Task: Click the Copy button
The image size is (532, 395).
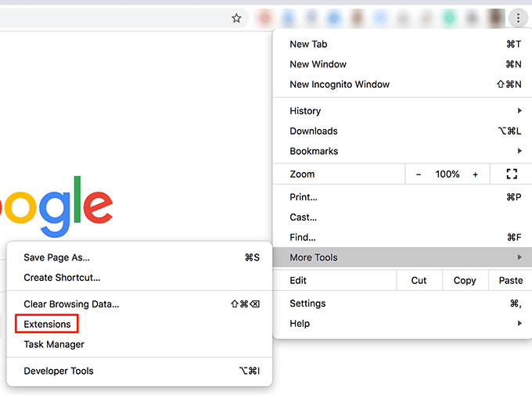Action: 465,280
